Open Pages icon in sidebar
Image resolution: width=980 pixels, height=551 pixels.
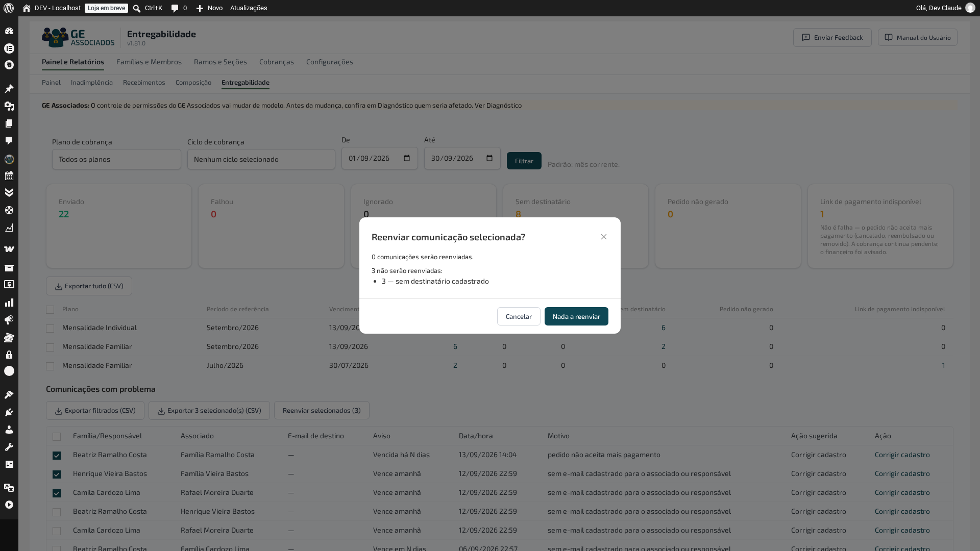click(x=9, y=123)
